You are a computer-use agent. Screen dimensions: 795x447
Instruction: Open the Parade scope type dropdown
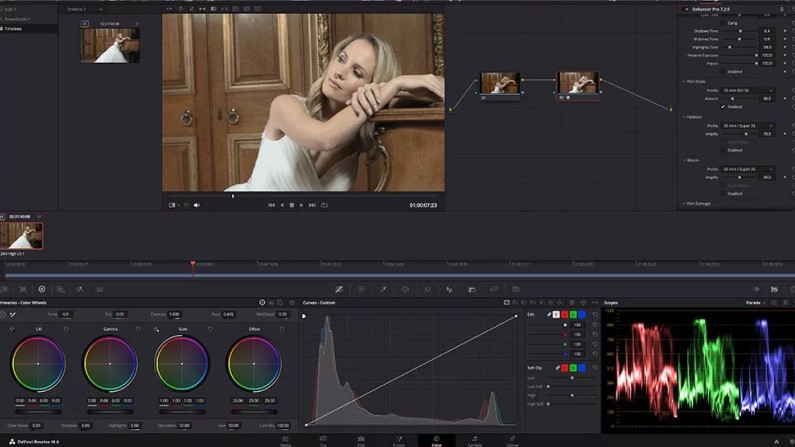(755, 303)
